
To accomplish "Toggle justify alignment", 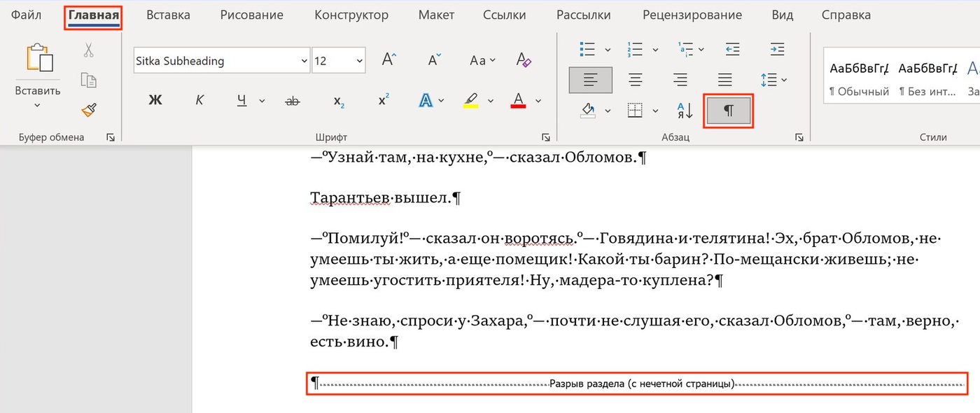I will (x=725, y=80).
